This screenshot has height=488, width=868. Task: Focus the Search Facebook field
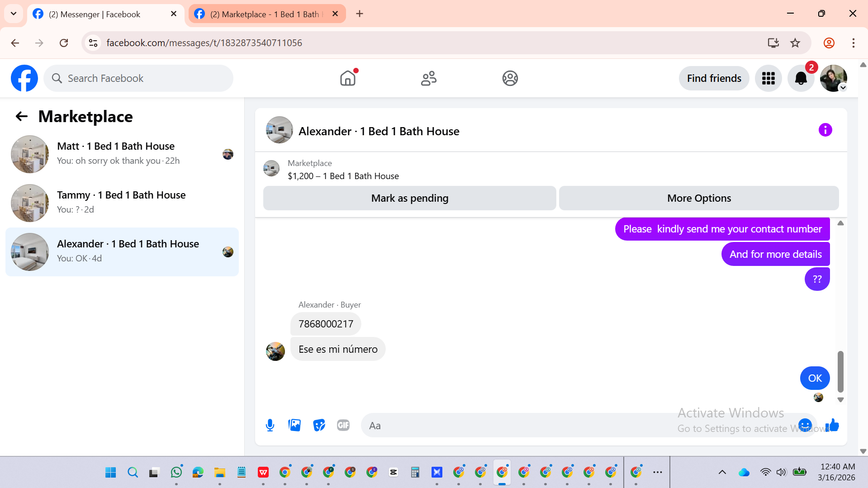point(138,78)
